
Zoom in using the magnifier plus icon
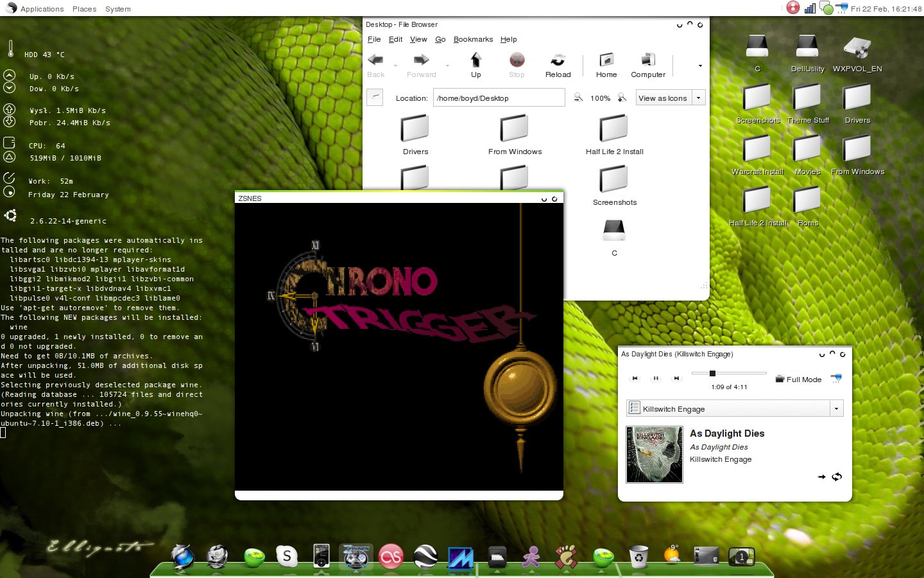(x=622, y=98)
